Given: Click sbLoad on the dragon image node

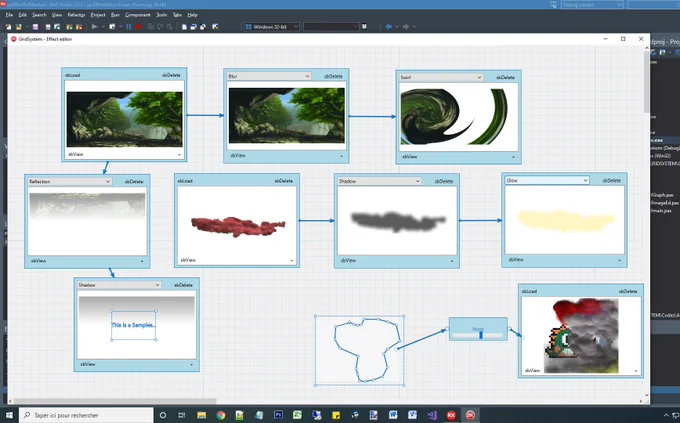Looking at the screenshot, I should (x=529, y=291).
